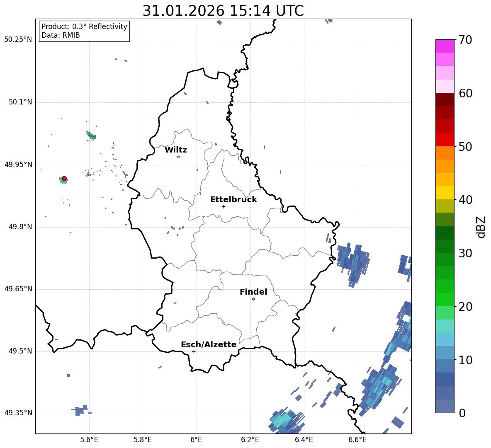Click the Ettelbruck label
The height and width of the screenshot is (448, 491).
(233, 200)
